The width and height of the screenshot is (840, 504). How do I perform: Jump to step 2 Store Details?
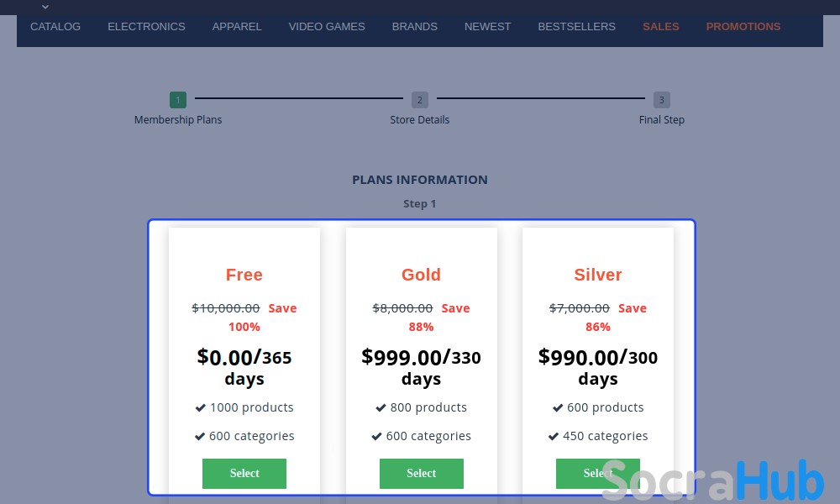(x=420, y=100)
